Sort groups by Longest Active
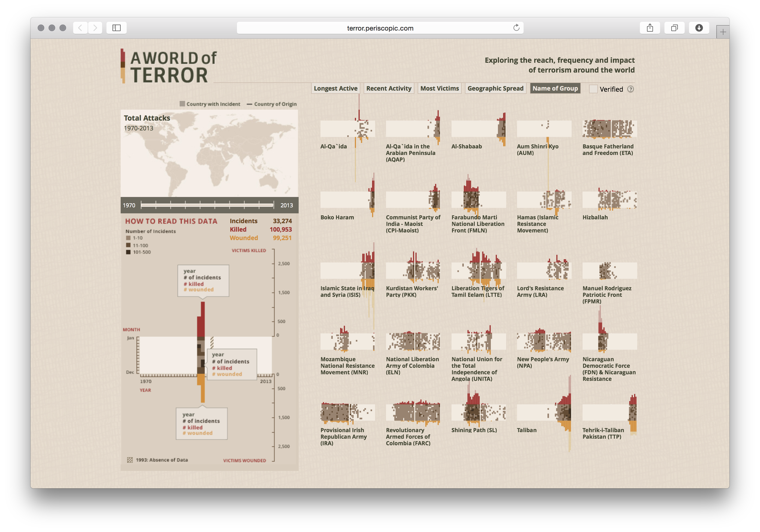This screenshot has height=532, width=760. tap(335, 88)
